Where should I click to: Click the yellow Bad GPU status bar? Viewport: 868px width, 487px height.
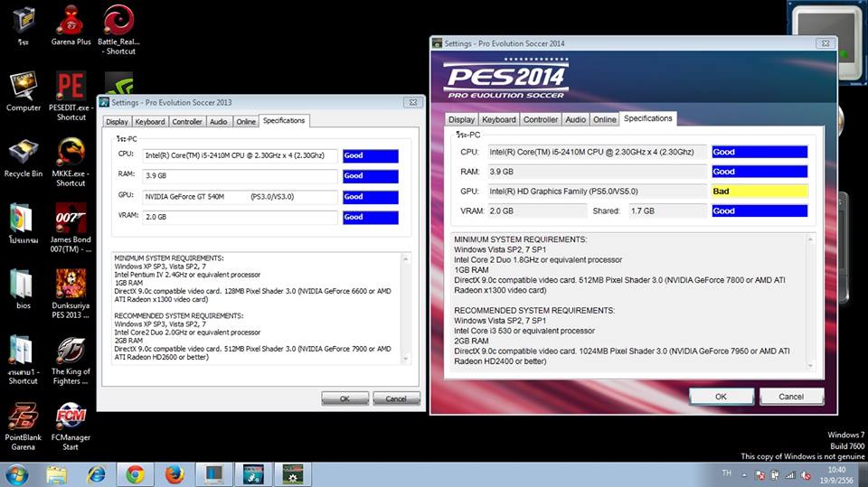click(759, 192)
